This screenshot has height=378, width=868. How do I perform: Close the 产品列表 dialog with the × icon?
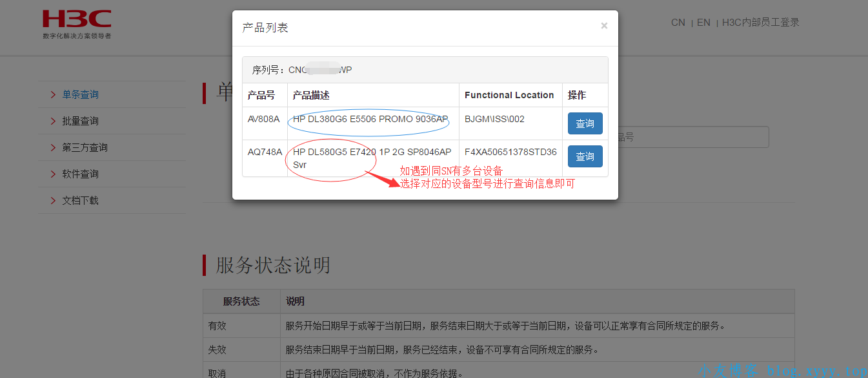[x=604, y=26]
